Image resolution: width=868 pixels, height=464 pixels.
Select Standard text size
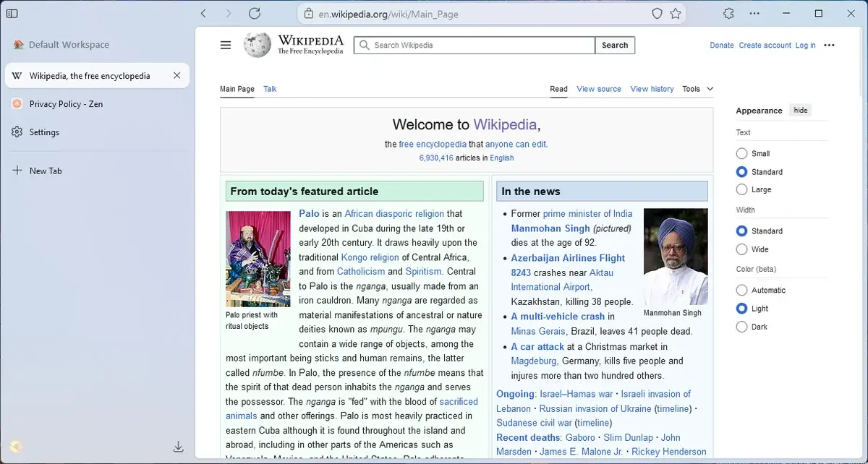[741, 172]
